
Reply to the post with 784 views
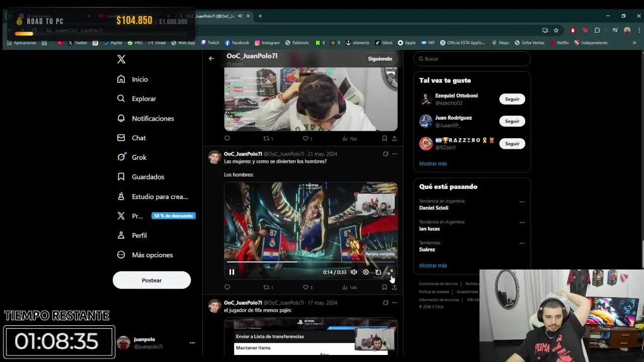pyautogui.click(x=227, y=138)
